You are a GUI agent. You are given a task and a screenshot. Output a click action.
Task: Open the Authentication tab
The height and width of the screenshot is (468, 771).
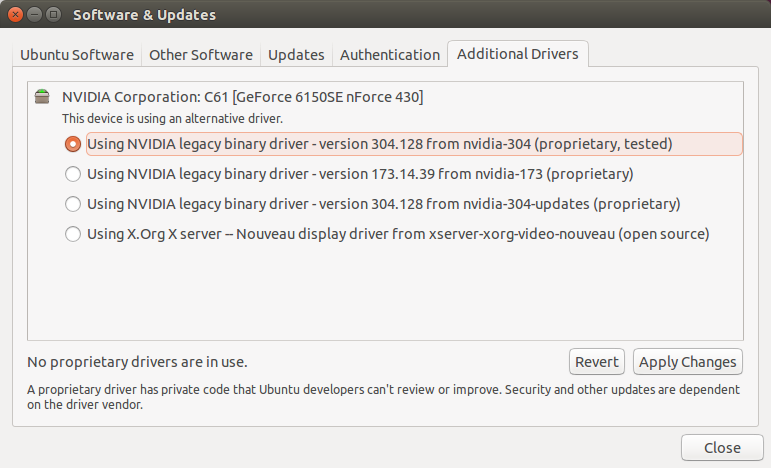[390, 55]
